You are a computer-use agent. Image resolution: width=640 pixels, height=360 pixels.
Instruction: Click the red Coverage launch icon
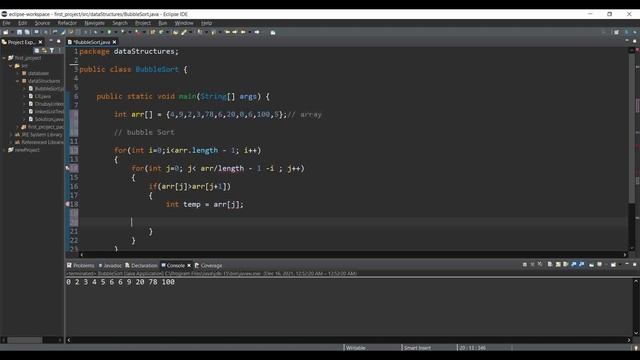138,32
